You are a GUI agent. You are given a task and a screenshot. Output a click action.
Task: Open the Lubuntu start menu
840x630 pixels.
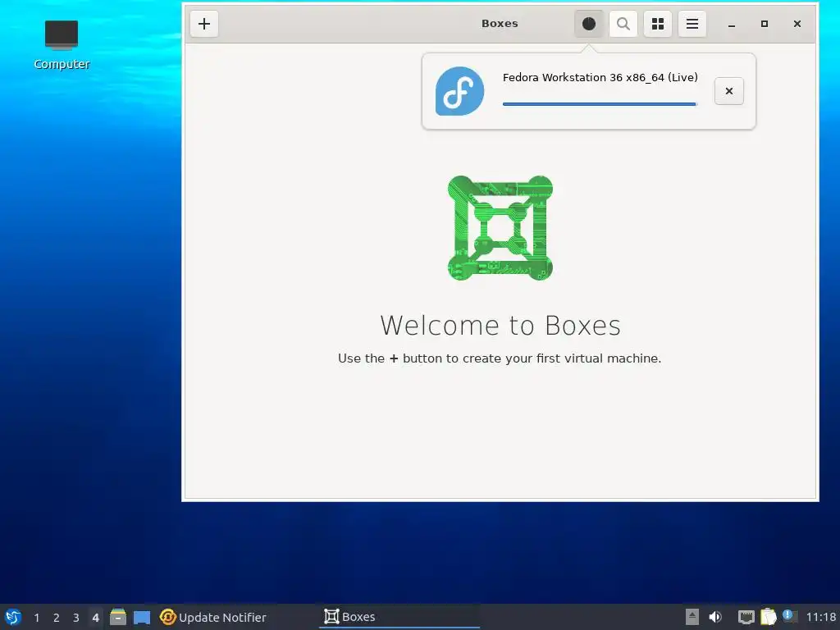pos(13,617)
